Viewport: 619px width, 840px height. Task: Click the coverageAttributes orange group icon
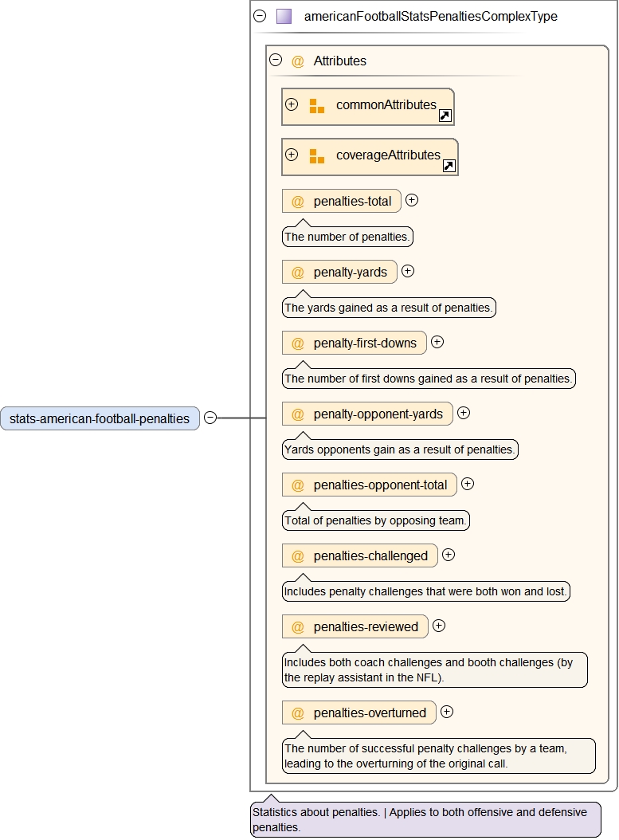[316, 156]
